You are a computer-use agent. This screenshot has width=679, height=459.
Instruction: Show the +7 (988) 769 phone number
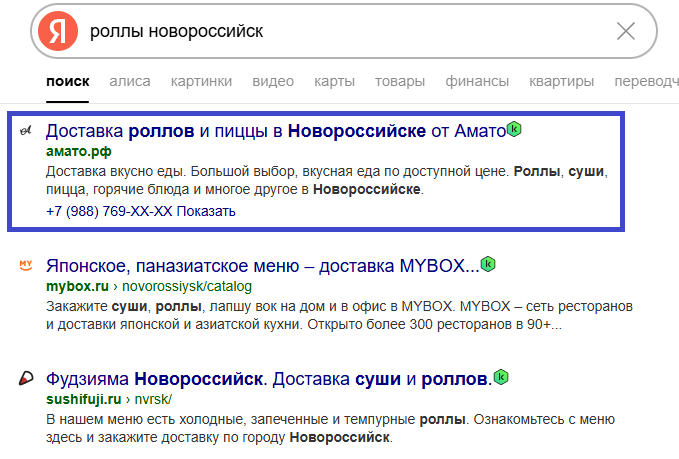[141, 211]
